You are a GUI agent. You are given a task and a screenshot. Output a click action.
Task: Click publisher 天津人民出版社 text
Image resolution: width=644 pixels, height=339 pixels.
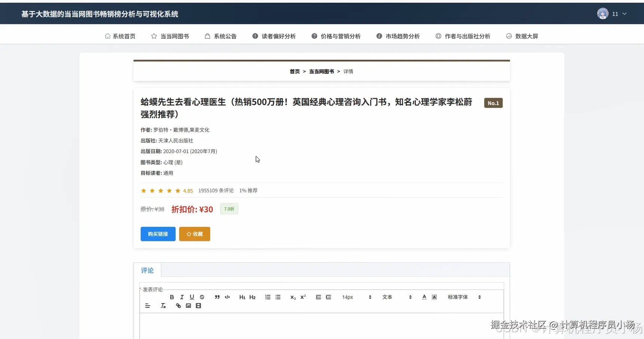tap(176, 141)
